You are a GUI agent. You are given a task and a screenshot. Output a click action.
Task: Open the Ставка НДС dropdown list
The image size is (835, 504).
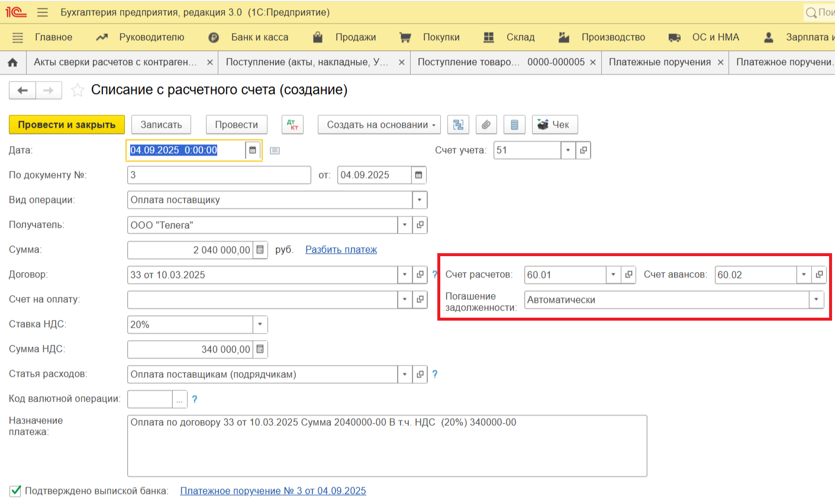[x=260, y=325]
